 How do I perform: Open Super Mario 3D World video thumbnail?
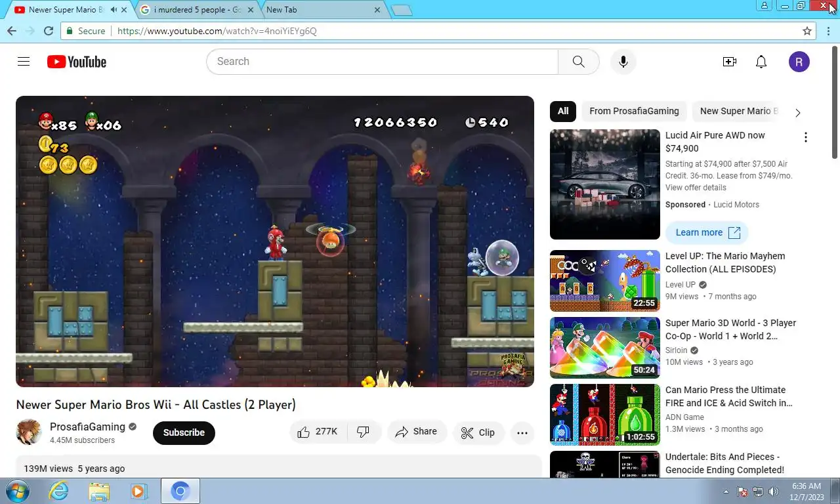605,348
